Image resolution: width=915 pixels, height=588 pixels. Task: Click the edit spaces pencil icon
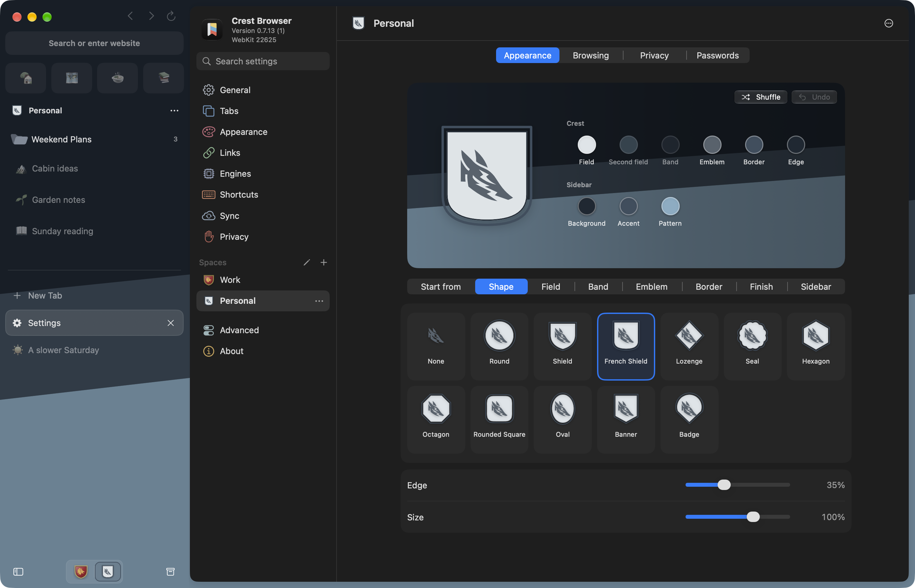point(307,262)
